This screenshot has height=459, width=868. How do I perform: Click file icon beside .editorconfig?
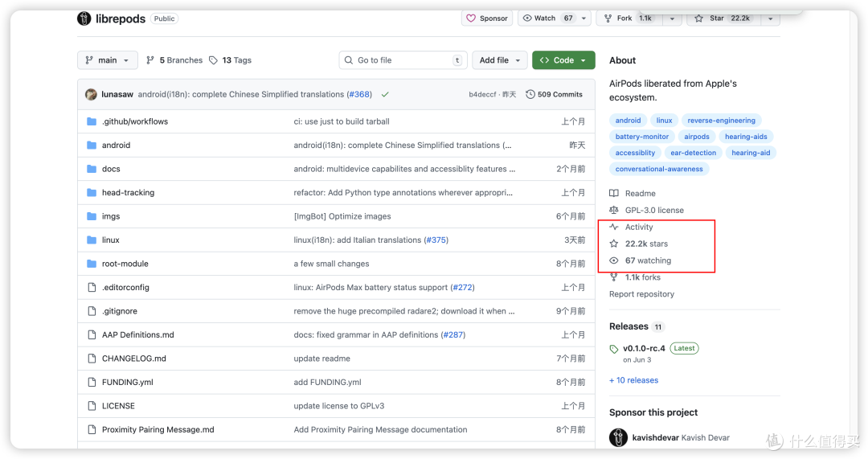(x=92, y=287)
